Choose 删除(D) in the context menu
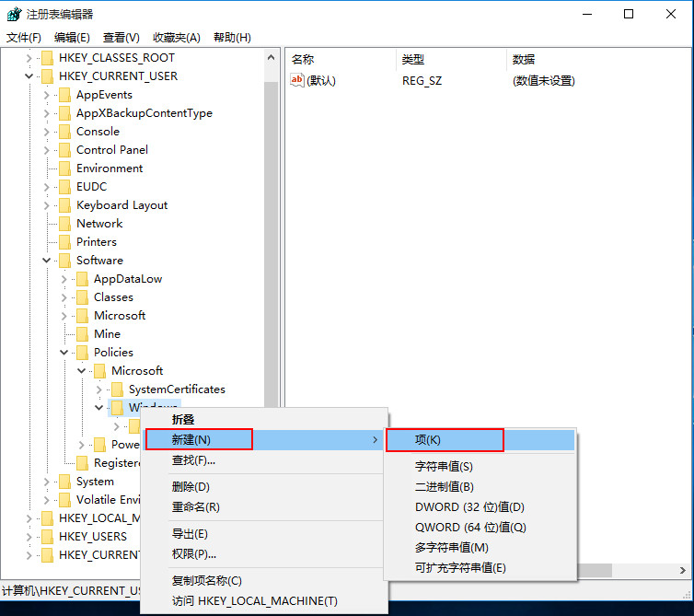 coord(265,487)
